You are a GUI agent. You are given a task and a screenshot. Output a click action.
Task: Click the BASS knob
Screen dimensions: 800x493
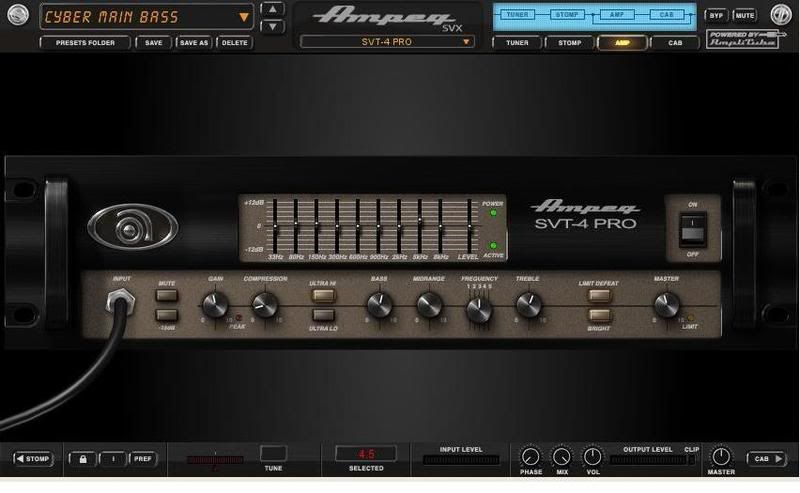(x=380, y=305)
